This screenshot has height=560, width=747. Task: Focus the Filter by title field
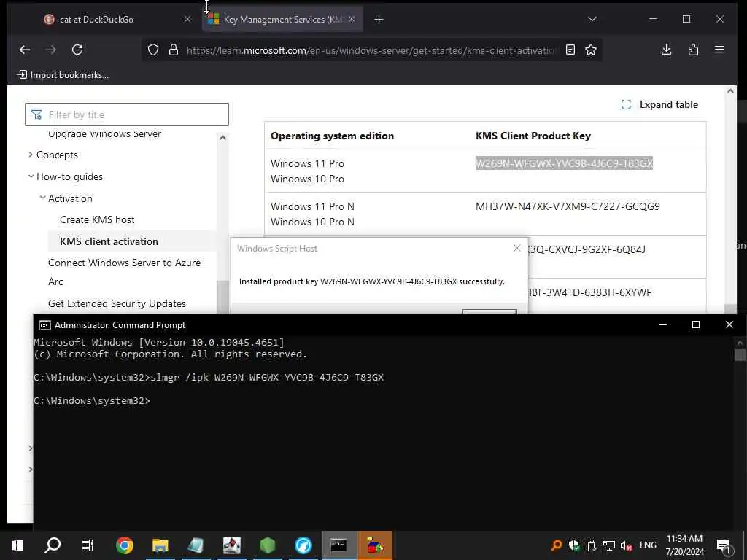pos(127,114)
